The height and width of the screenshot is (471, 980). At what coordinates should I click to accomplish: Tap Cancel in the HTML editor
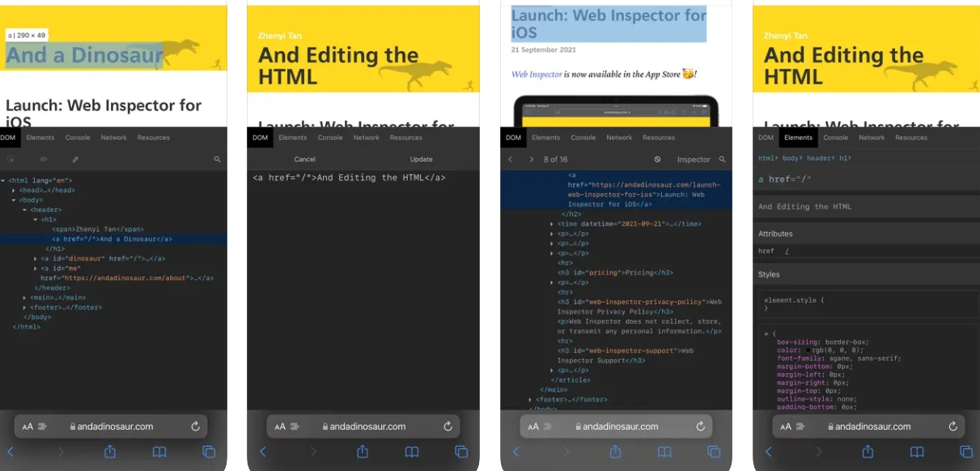[x=305, y=159]
